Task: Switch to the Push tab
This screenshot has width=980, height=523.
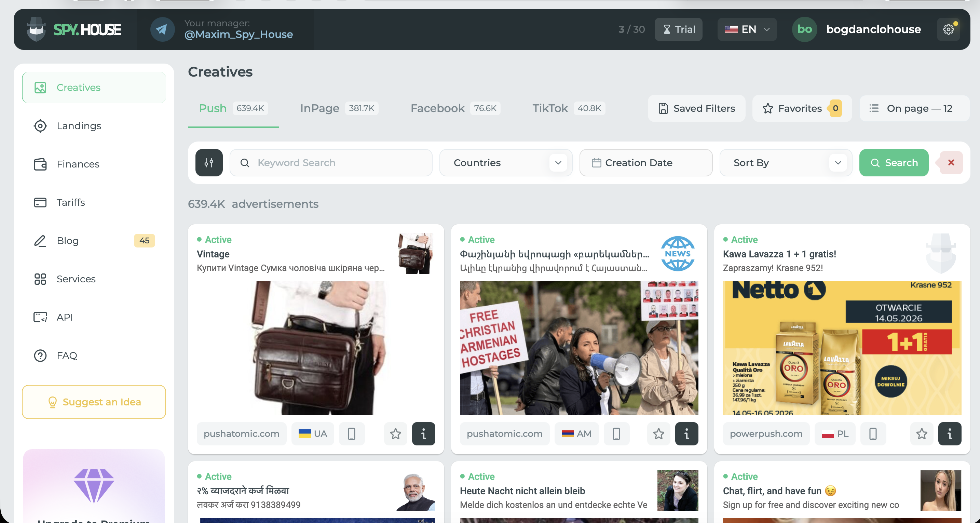Action: 233,108
